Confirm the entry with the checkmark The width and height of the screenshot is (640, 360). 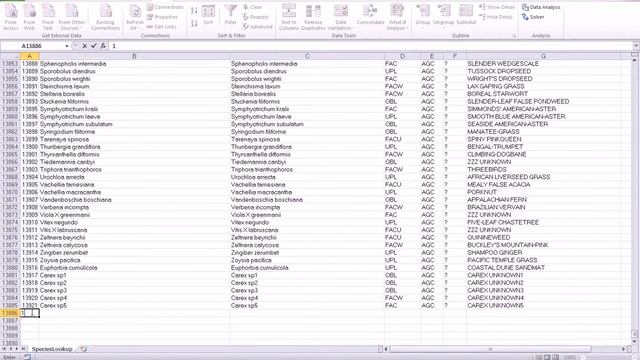[94, 46]
